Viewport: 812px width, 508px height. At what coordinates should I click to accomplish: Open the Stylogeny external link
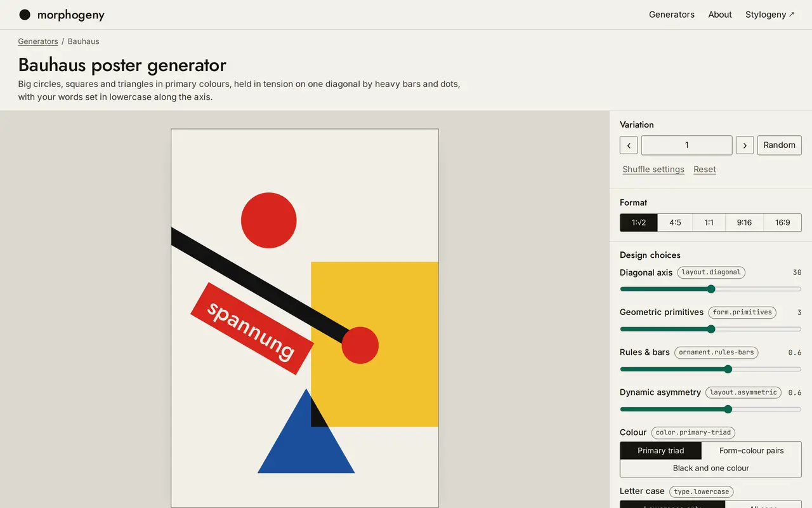(x=769, y=15)
